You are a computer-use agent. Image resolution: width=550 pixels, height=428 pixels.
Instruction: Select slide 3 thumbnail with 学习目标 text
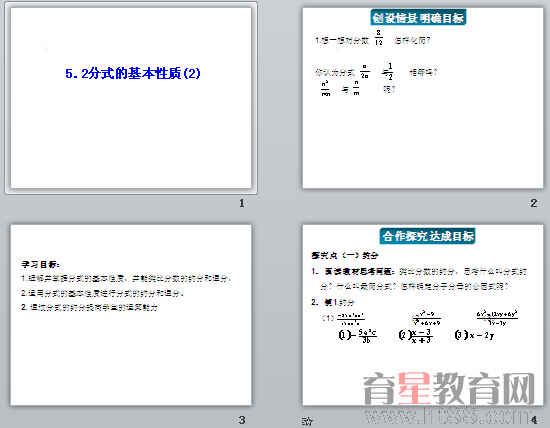[131, 315]
